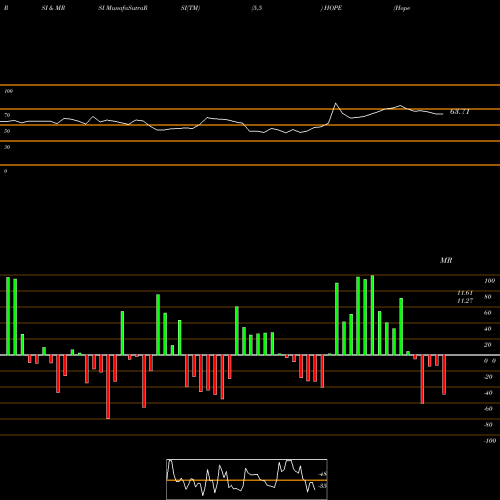Click the 'MR' label above bar chart
The image size is (500, 500).
(446, 260)
